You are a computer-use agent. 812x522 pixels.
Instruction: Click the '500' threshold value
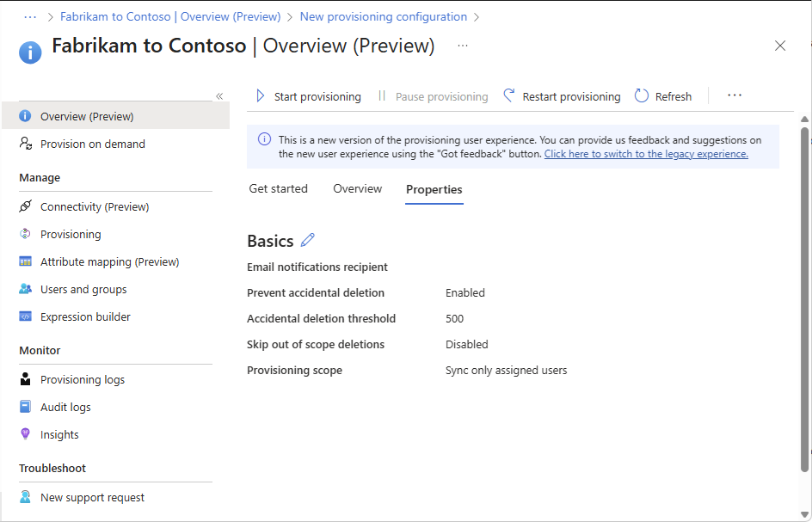[x=454, y=318]
